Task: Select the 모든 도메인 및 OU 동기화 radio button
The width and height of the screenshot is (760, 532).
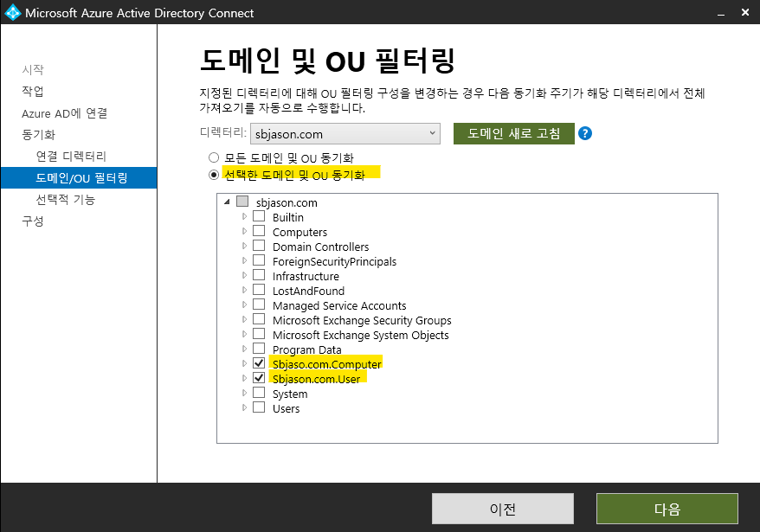Action: pos(214,157)
